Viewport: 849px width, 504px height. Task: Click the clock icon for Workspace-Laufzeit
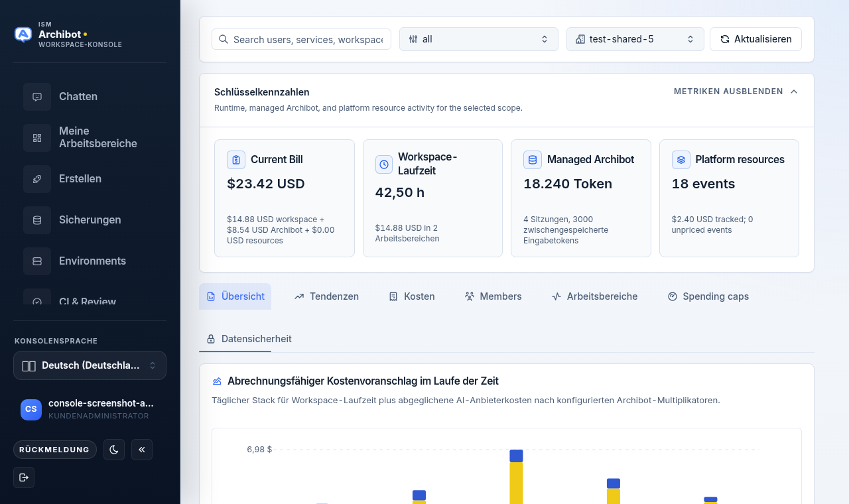point(384,164)
